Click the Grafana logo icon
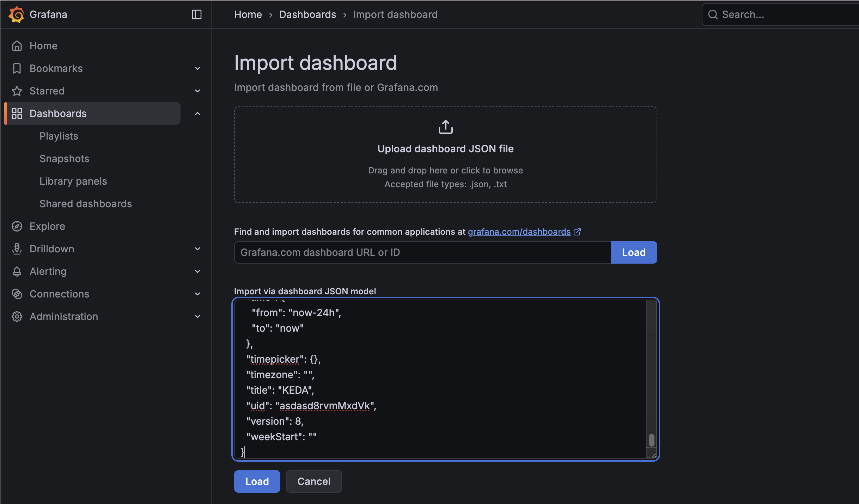 16,14
